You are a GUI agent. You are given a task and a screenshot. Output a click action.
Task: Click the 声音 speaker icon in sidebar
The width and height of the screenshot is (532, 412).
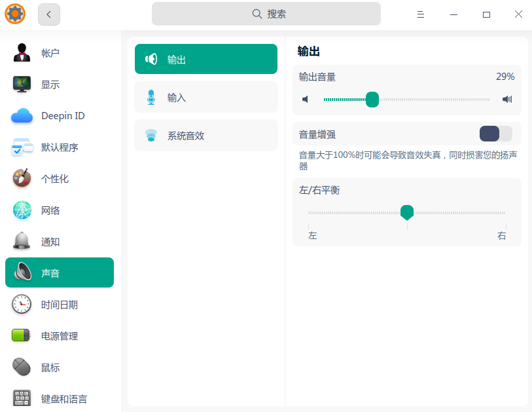pyautogui.click(x=22, y=272)
